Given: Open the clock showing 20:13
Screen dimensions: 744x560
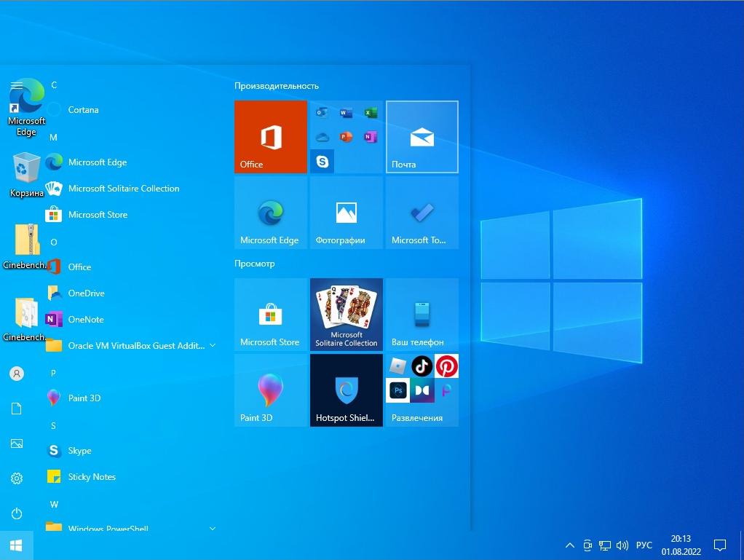Looking at the screenshot, I should [x=681, y=545].
